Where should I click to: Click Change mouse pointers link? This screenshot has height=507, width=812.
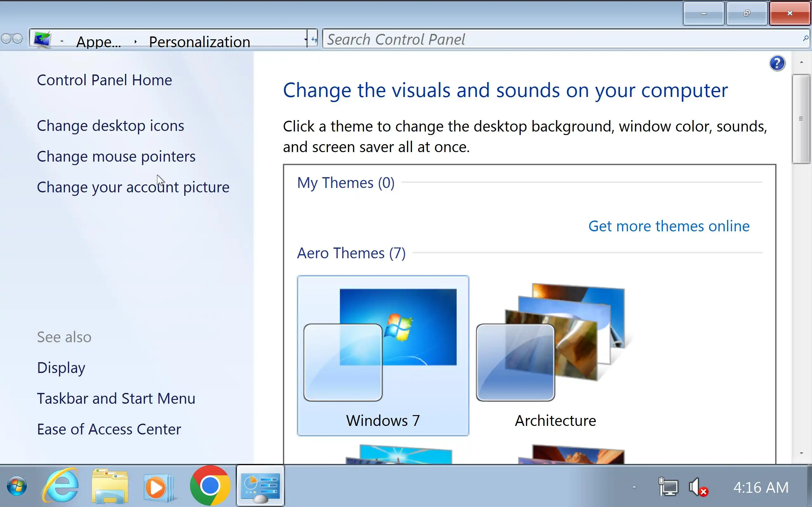(x=116, y=157)
